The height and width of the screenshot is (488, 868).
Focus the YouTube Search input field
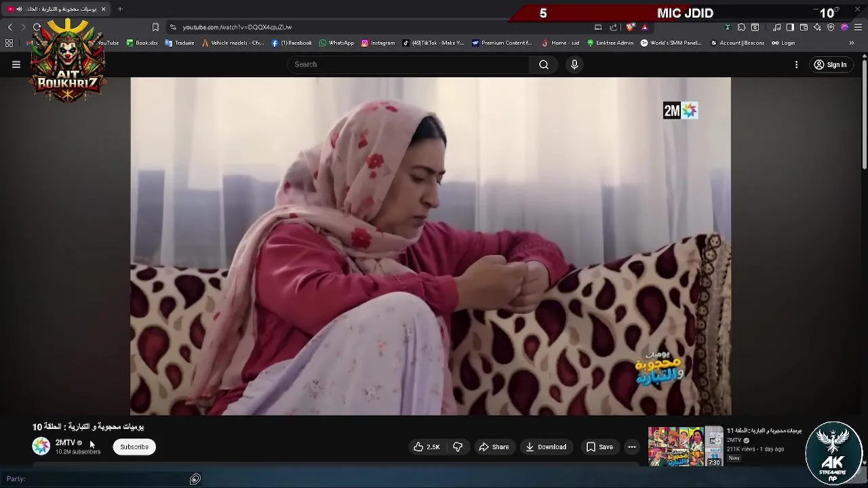click(408, 64)
